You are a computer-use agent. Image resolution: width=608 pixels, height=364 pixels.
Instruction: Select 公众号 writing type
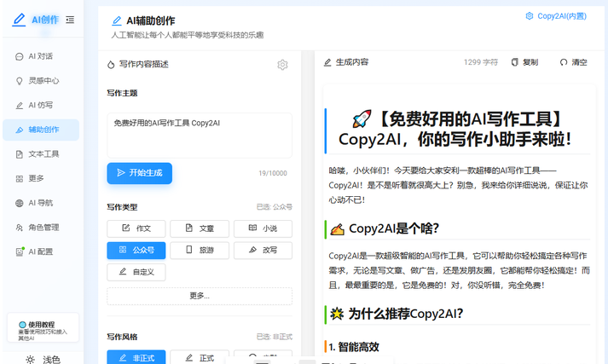click(136, 250)
